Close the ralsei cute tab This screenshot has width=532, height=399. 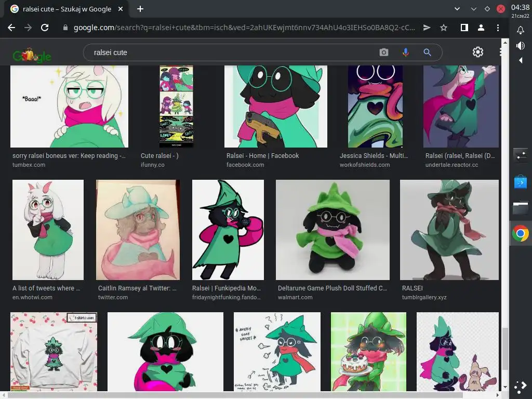[x=121, y=9]
